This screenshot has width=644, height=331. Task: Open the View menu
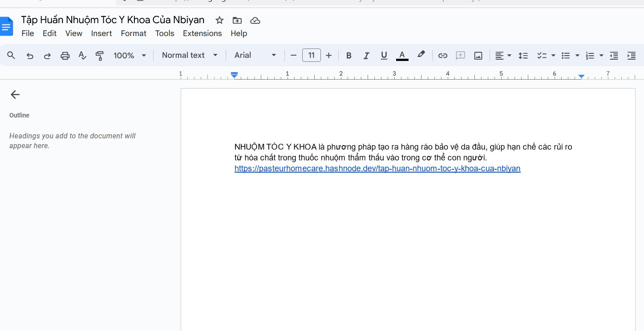[x=74, y=33]
